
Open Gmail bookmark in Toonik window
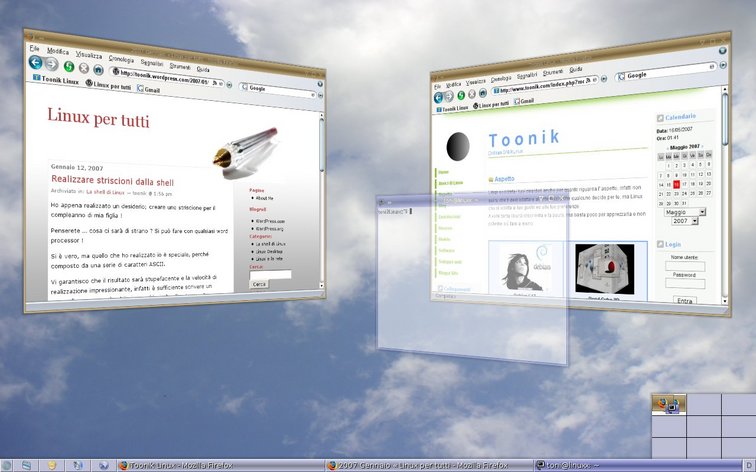pyautogui.click(x=524, y=101)
